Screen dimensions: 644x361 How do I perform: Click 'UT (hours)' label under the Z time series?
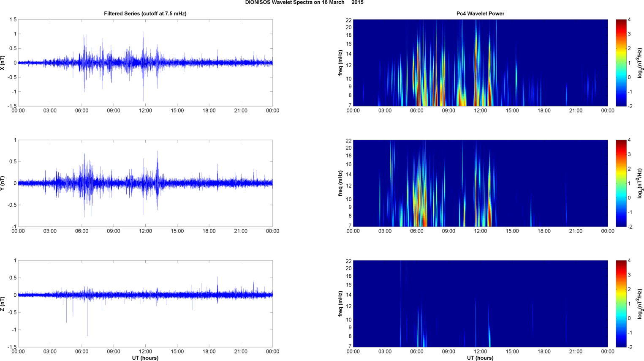click(x=145, y=358)
